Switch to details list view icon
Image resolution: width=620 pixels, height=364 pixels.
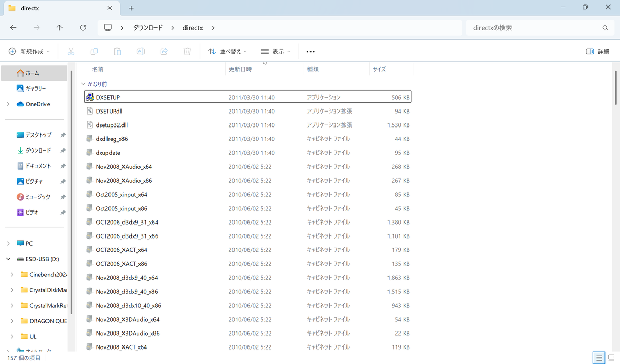pyautogui.click(x=599, y=357)
